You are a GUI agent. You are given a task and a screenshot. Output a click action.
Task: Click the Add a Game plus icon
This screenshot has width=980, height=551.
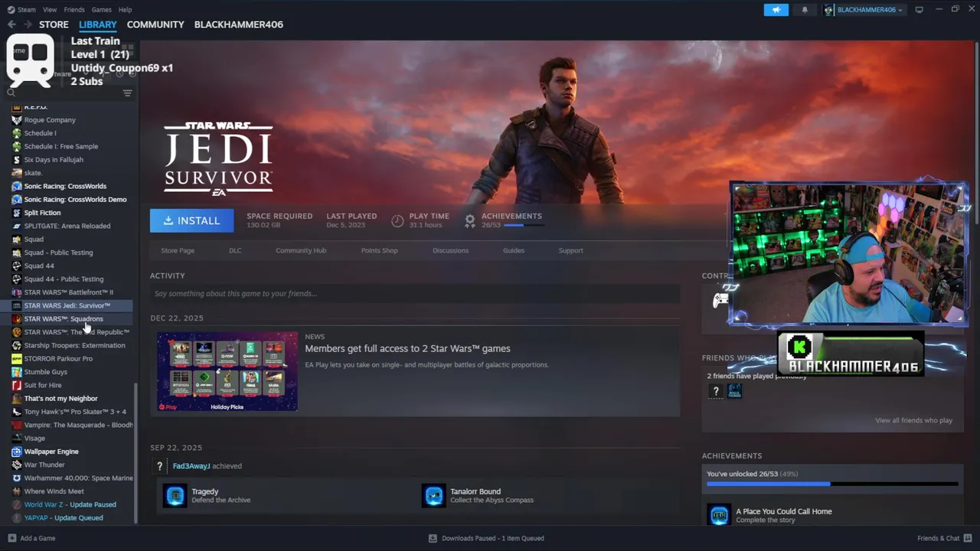pyautogui.click(x=11, y=538)
